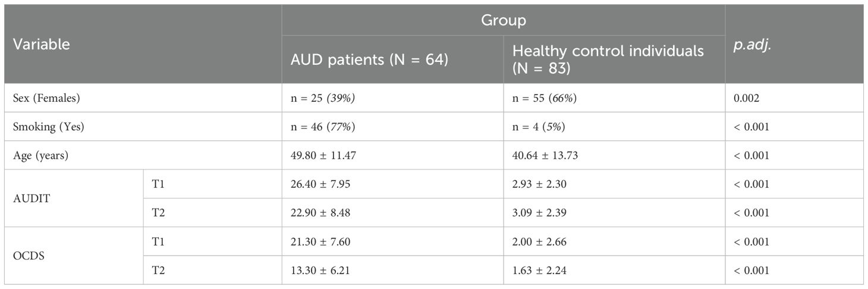Image resolution: width=868 pixels, height=289 pixels.
Task: Click the "Sex (Females)" row label
Action: pos(46,98)
